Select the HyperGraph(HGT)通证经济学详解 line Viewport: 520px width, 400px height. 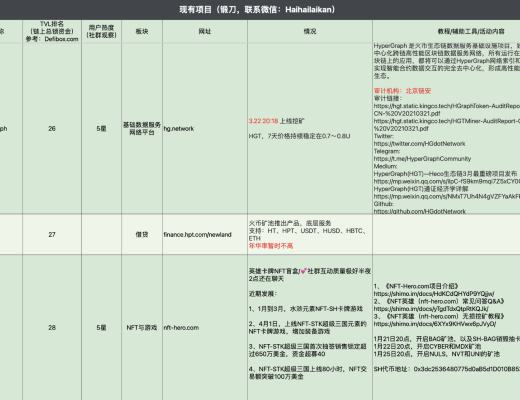[421, 189]
